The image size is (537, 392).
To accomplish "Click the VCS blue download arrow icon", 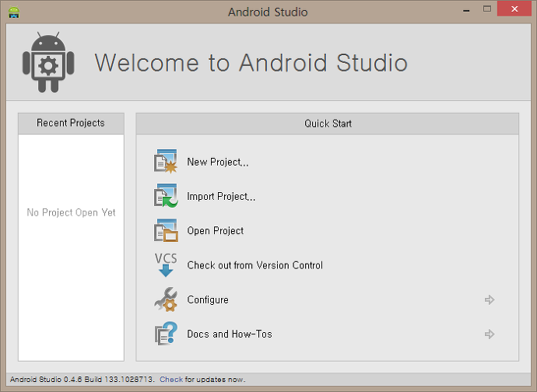I will click(166, 265).
